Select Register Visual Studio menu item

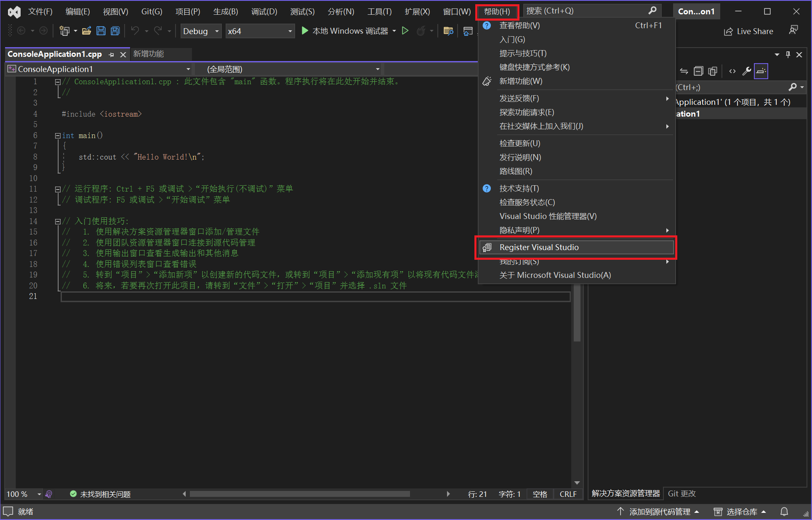(576, 247)
